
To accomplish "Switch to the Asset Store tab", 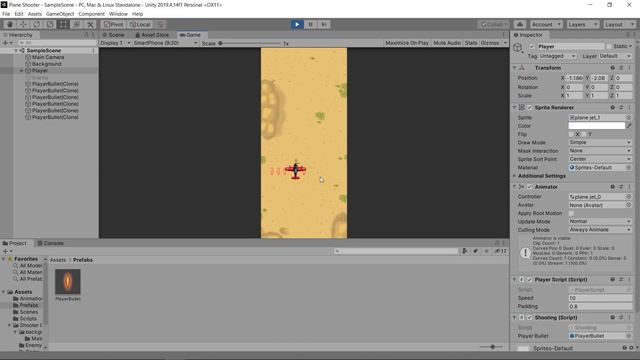I will click(x=152, y=35).
